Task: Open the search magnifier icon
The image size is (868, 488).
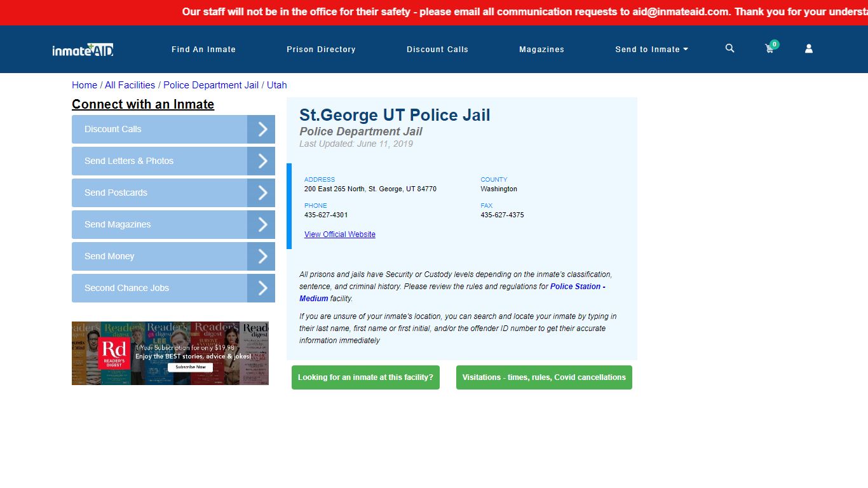Action: pos(729,48)
